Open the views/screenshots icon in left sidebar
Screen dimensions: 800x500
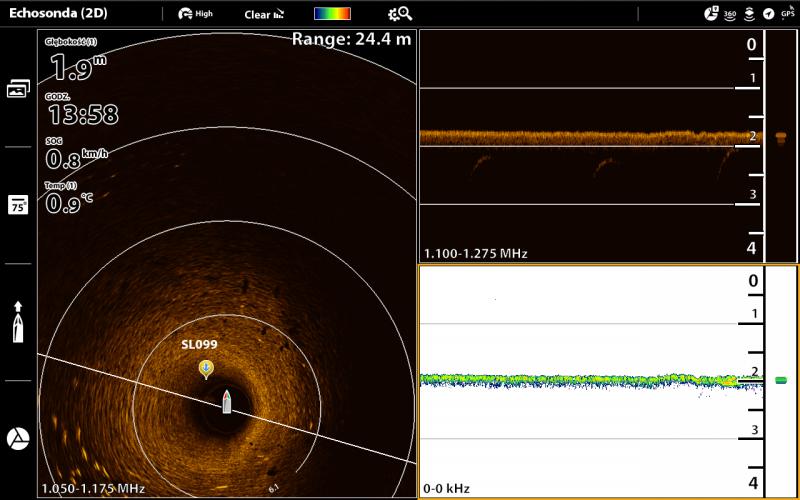coord(18,89)
